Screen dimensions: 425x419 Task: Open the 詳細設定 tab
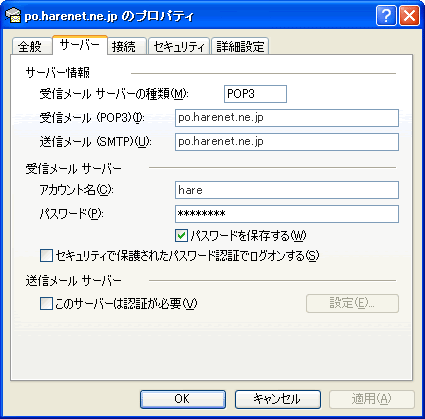(x=240, y=46)
